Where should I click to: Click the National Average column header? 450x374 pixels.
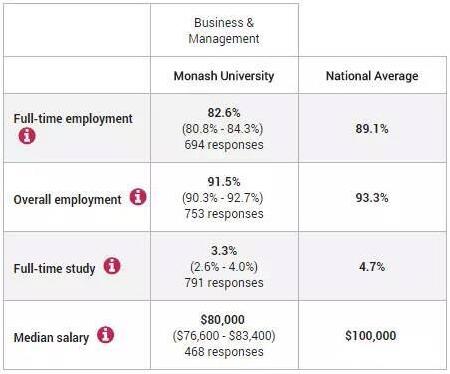click(x=372, y=76)
